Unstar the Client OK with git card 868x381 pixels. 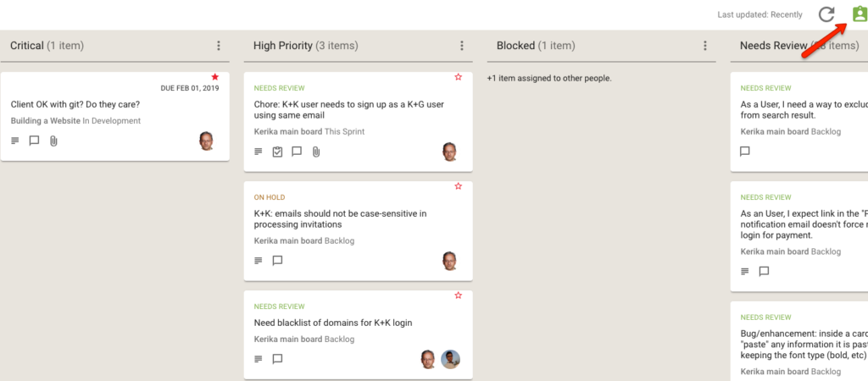click(214, 77)
